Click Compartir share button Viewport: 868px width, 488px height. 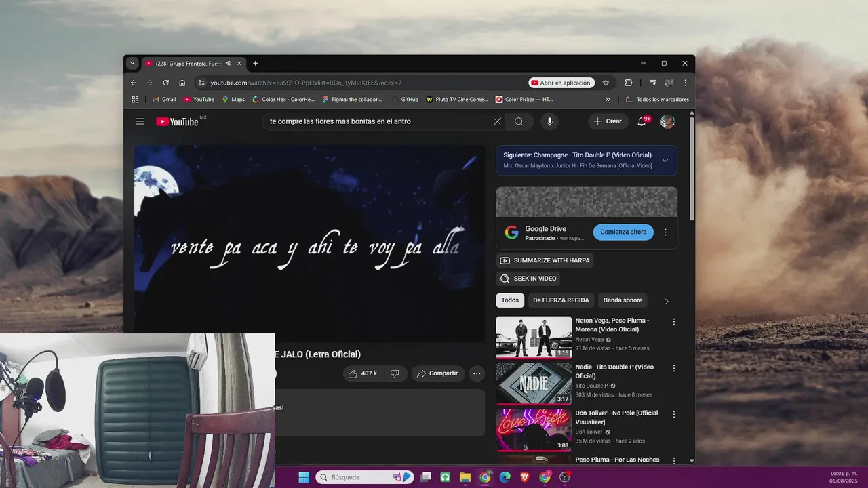(437, 373)
